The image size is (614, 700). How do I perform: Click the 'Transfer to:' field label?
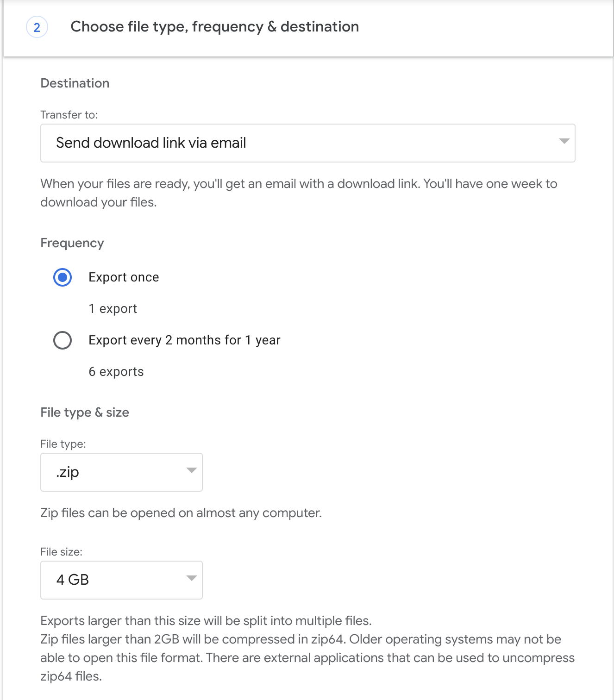coord(69,115)
